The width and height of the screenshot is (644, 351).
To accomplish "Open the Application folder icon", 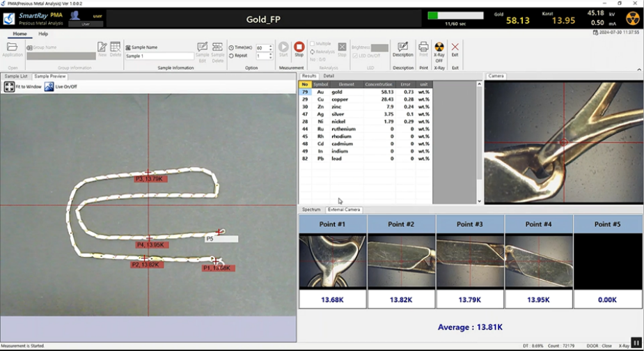I will tap(13, 49).
